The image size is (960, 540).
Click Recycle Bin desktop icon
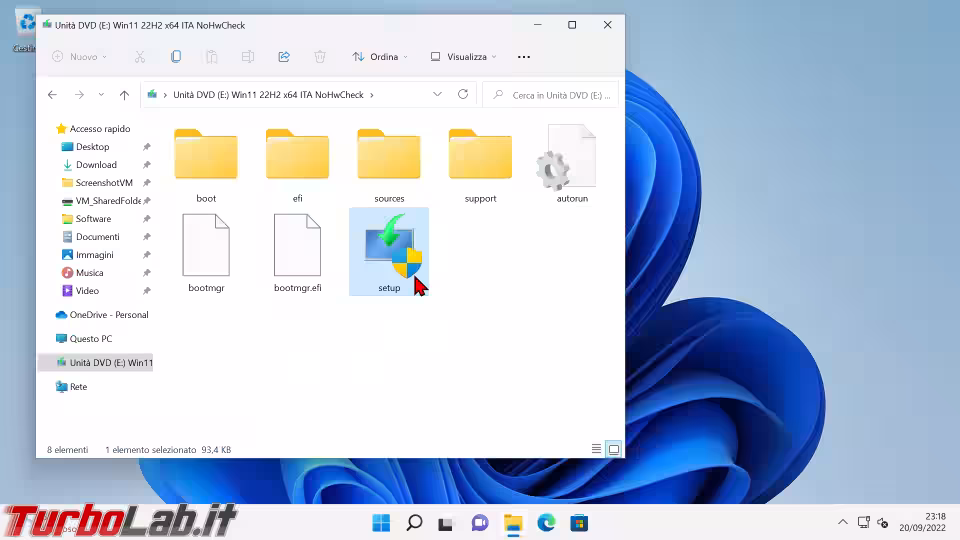click(x=26, y=30)
